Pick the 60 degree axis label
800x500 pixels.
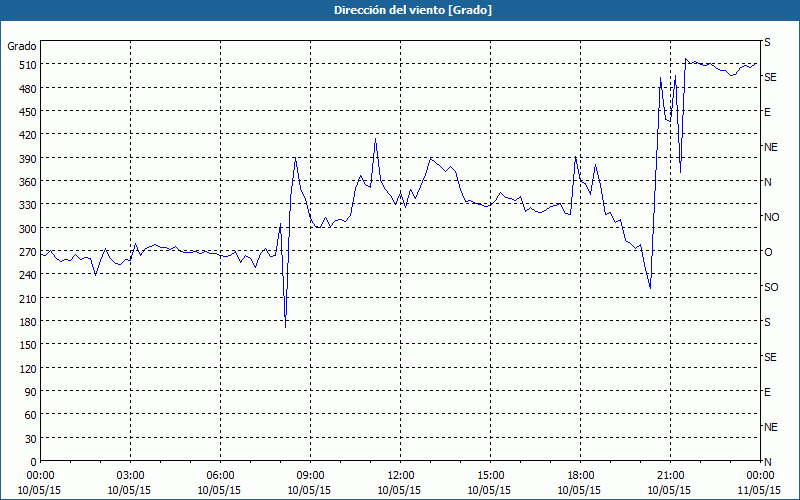[31, 415]
